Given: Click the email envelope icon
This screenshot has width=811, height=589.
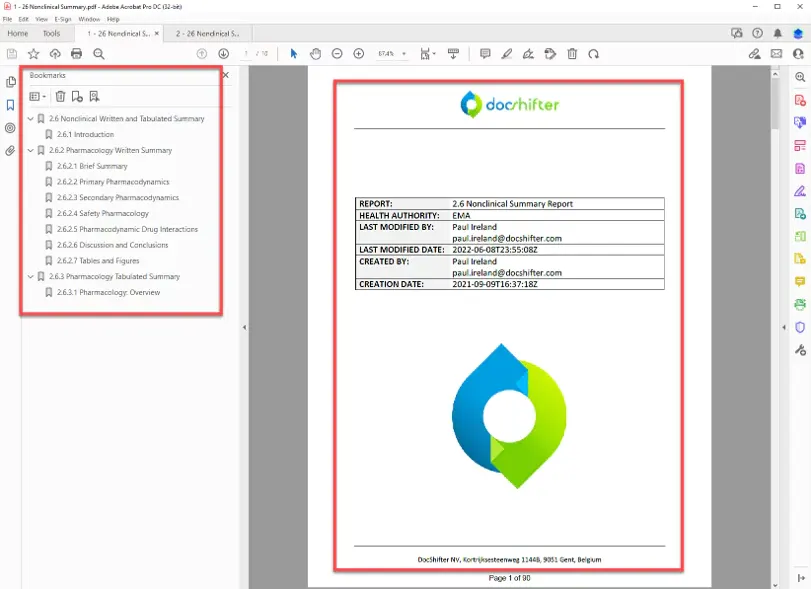Looking at the screenshot, I should (x=776, y=54).
